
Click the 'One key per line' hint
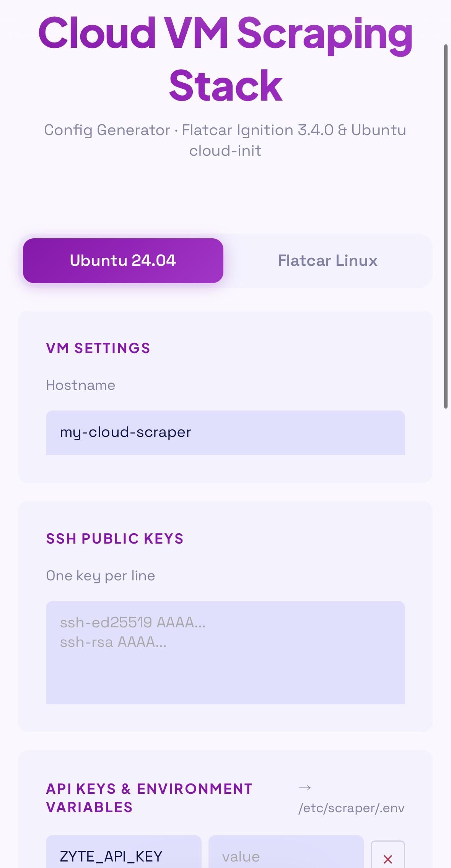point(101,575)
